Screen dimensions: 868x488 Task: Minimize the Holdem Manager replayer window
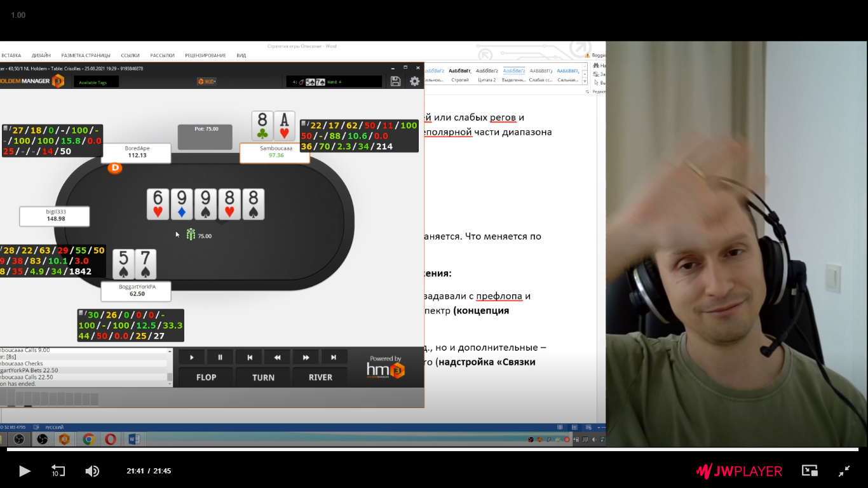click(x=391, y=67)
